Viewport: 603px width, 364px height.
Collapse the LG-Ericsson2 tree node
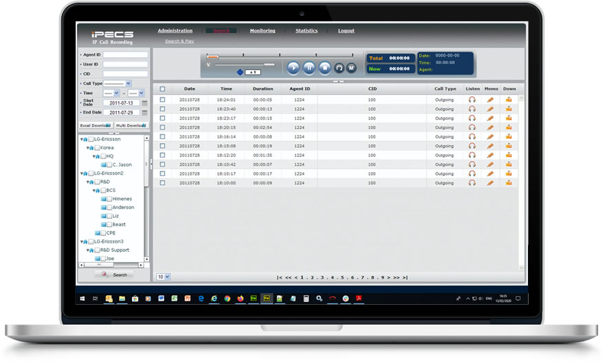coord(81,173)
